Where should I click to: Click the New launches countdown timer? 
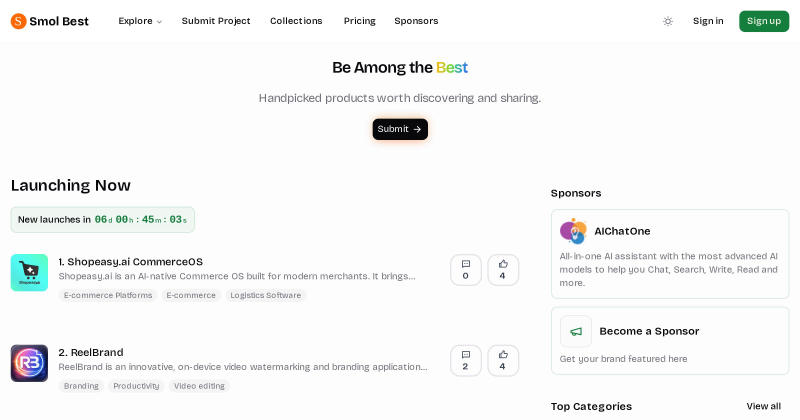(103, 220)
